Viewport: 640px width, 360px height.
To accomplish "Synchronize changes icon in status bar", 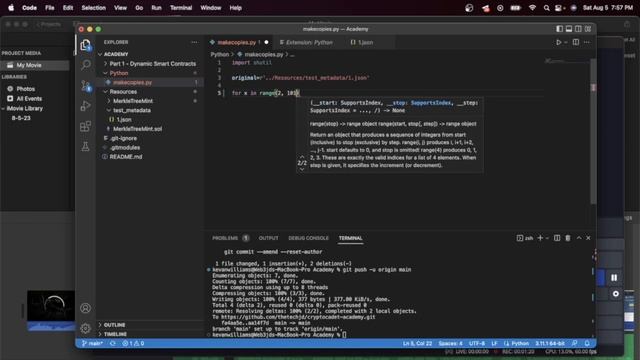I will click(x=113, y=343).
